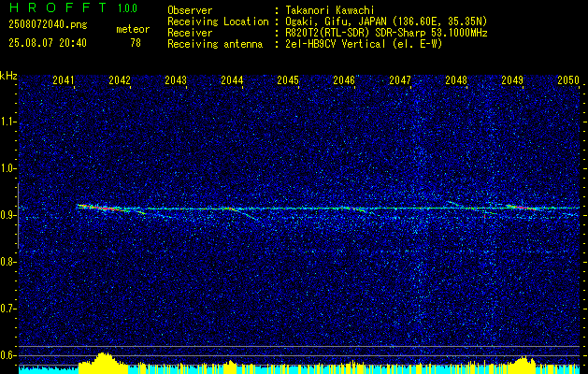The image size is (588, 374).
Task: Click frequency label 1.1
Action: coord(8,122)
